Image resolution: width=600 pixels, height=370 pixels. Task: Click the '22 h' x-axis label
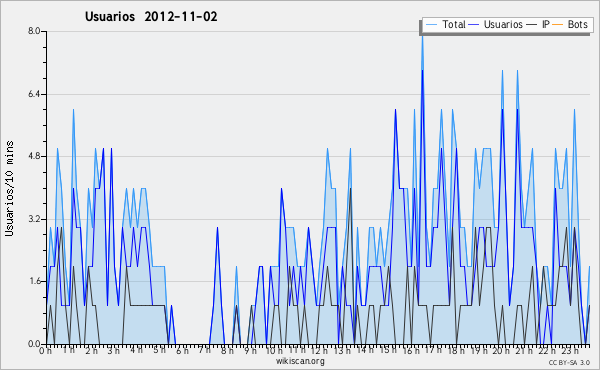(x=547, y=350)
